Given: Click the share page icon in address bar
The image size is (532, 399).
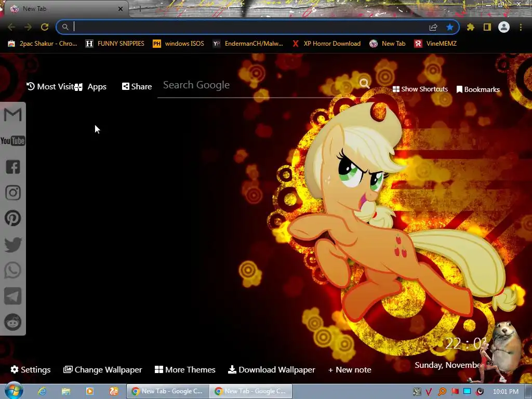Looking at the screenshot, I should 433,27.
